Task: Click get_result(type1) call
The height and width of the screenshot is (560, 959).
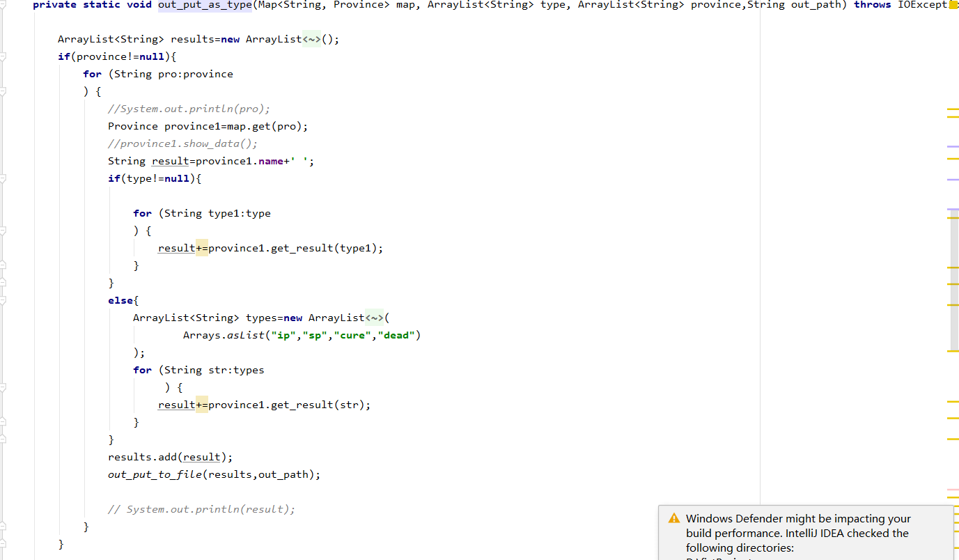Action: pyautogui.click(x=324, y=248)
